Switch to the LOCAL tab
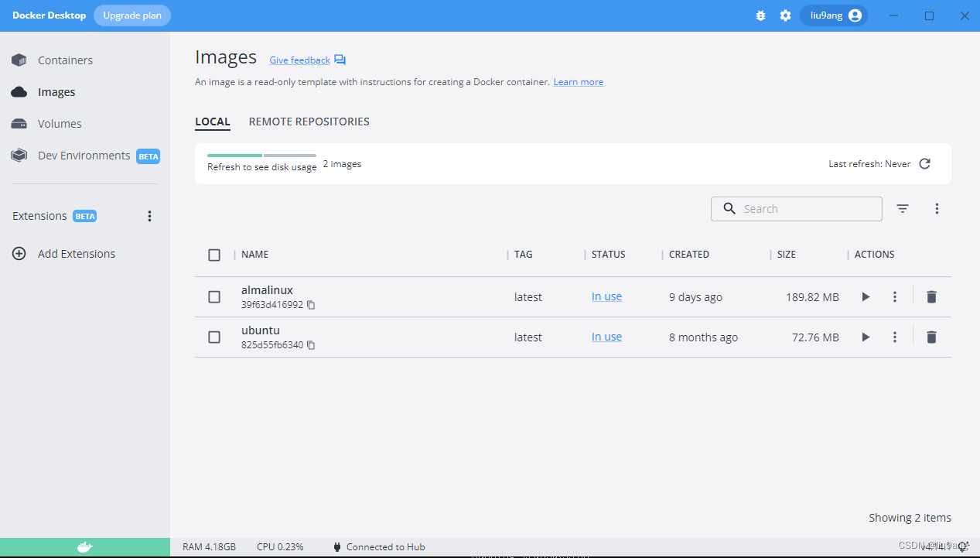Image resolution: width=980 pixels, height=558 pixels. 213,122
